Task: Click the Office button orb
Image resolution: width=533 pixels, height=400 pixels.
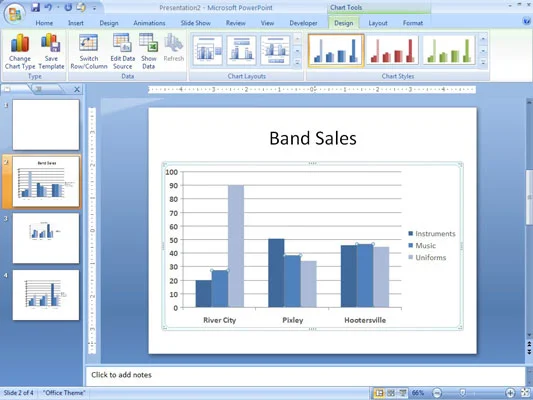Action: (14, 13)
